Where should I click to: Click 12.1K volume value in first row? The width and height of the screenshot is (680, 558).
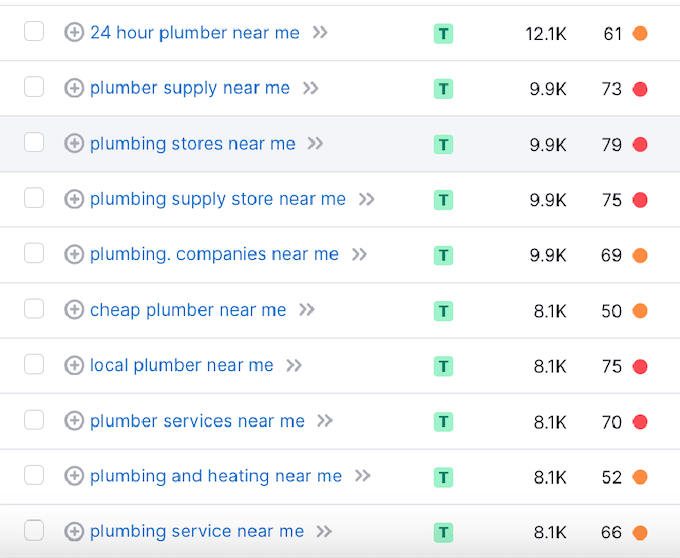click(546, 33)
